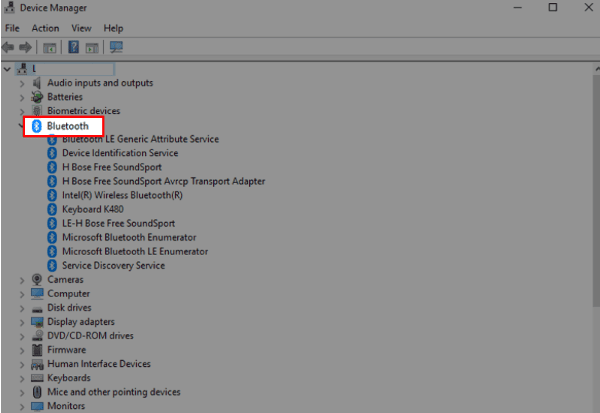Image resolution: width=600 pixels, height=413 pixels.
Task: Click the Bluetooth icon beside Intel(R) Wireless Bluetooth(R)
Action: 52,195
